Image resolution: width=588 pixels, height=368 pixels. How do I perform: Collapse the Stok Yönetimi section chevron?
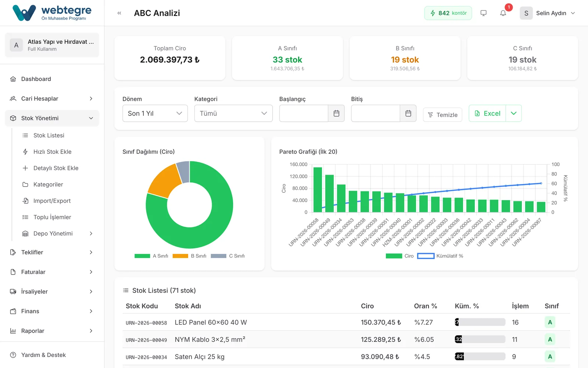tap(91, 118)
